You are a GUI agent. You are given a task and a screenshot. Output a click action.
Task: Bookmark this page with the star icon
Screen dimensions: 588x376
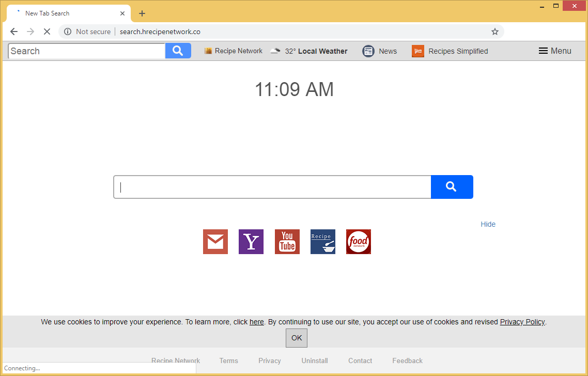coord(495,32)
